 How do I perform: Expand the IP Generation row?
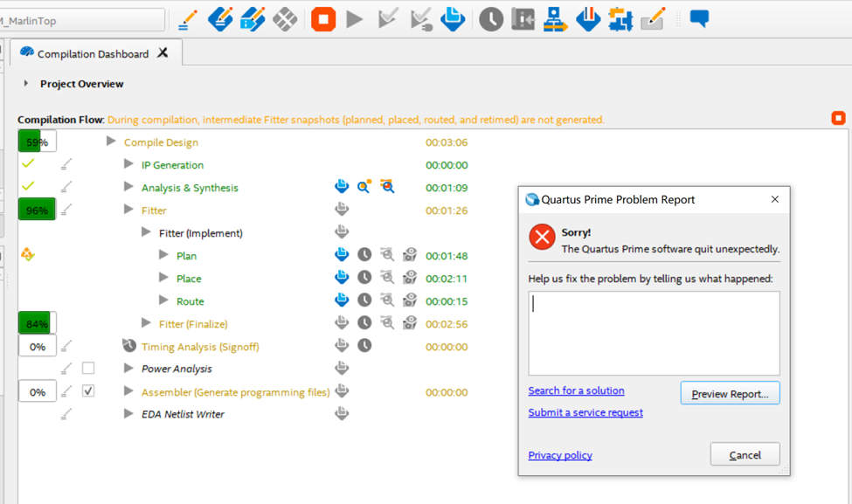click(128, 164)
